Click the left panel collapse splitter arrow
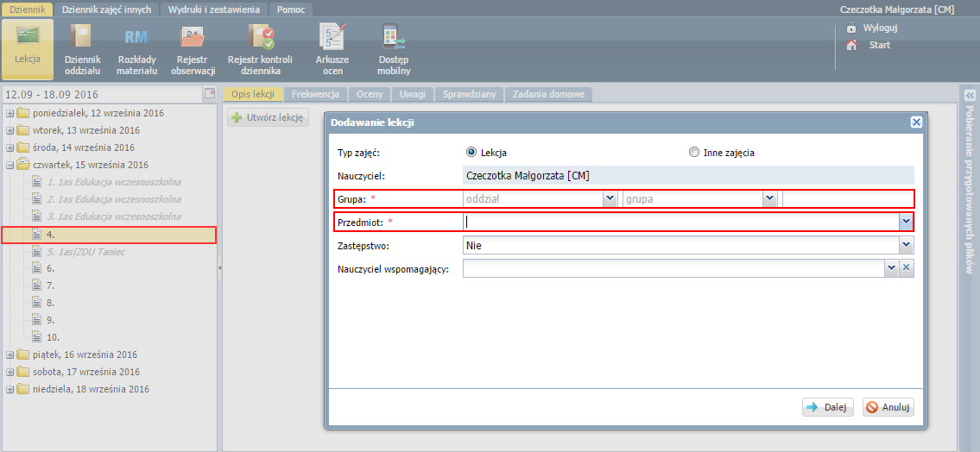The width and height of the screenshot is (980, 452). (219, 267)
